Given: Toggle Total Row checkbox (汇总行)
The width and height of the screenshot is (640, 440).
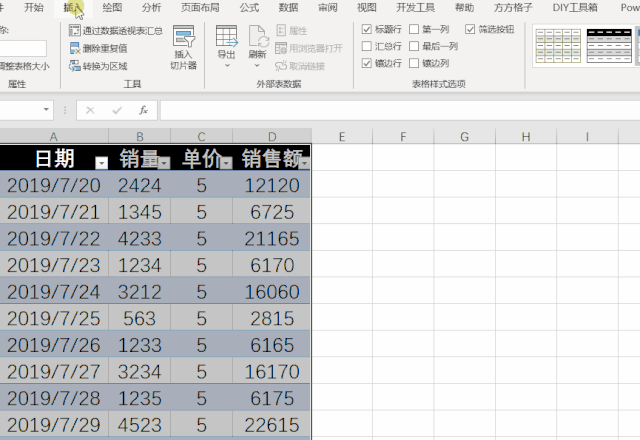Looking at the screenshot, I should [x=367, y=46].
